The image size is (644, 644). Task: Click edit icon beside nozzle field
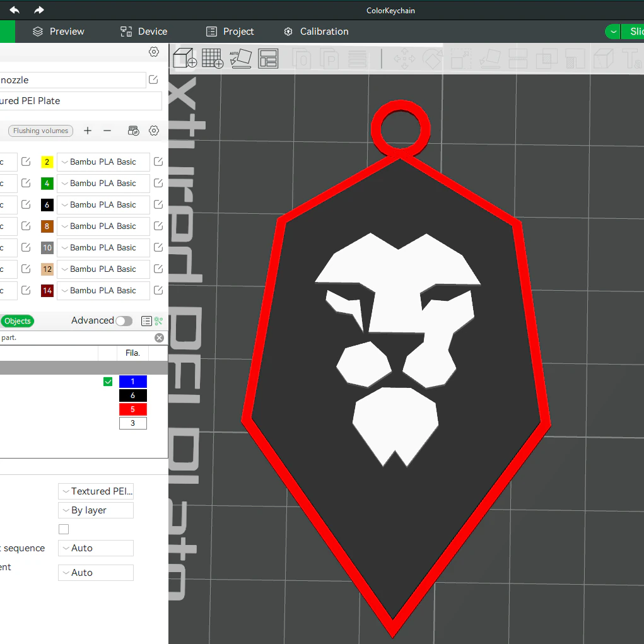(153, 79)
